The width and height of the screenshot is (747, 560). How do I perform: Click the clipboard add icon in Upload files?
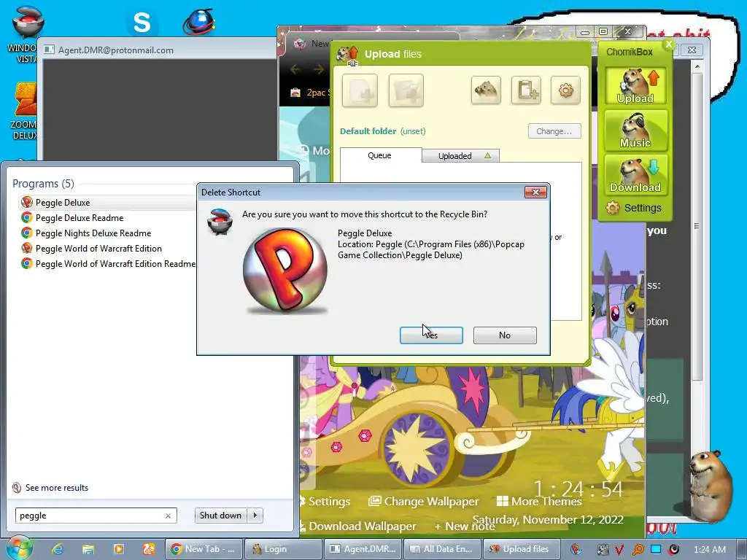pyautogui.click(x=526, y=90)
